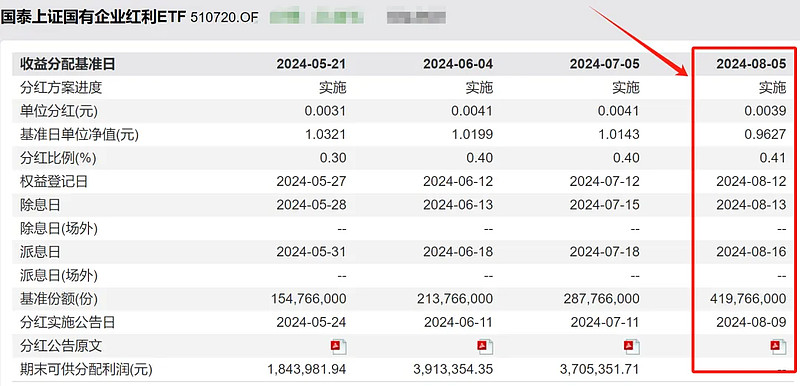
Task: Select the 2024-08-05 column header date
Action: click(752, 64)
